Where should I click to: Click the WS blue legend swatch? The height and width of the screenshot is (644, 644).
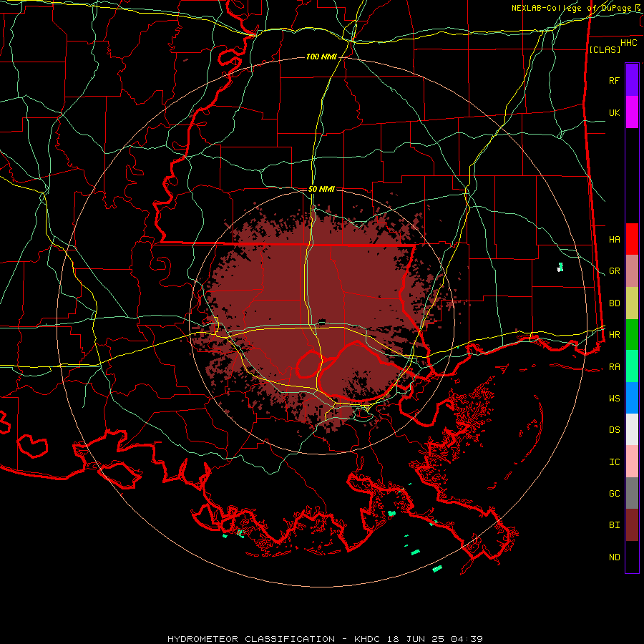coord(632,398)
